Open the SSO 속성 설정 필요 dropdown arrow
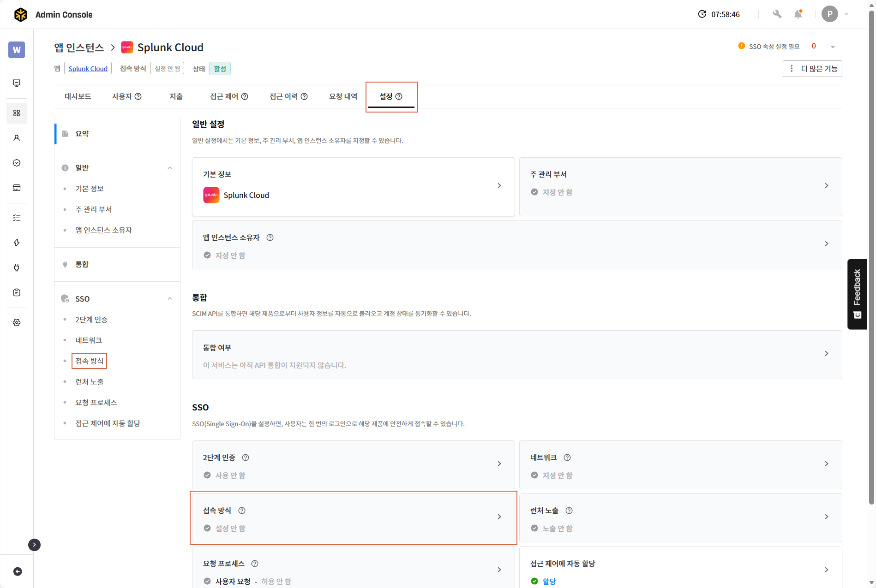 pyautogui.click(x=833, y=47)
